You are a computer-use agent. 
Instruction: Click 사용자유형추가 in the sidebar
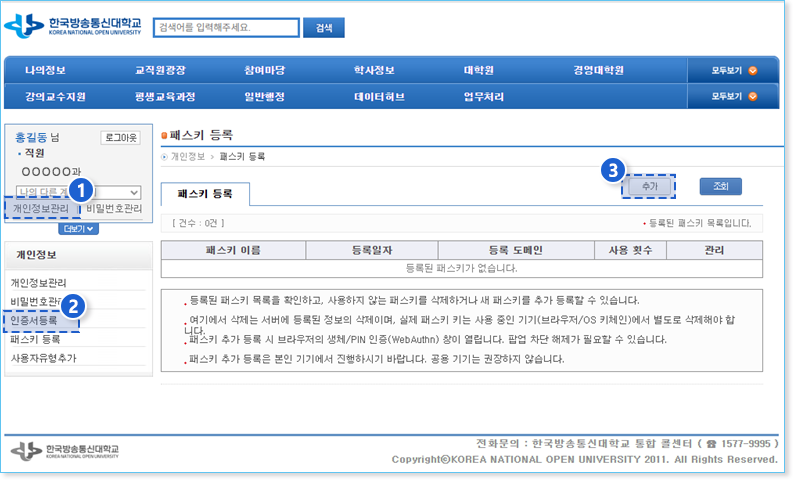tap(43, 358)
